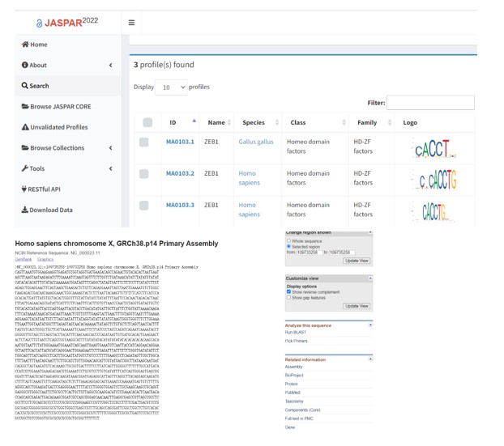Open the MA0103.2 profile link

pyautogui.click(x=180, y=173)
